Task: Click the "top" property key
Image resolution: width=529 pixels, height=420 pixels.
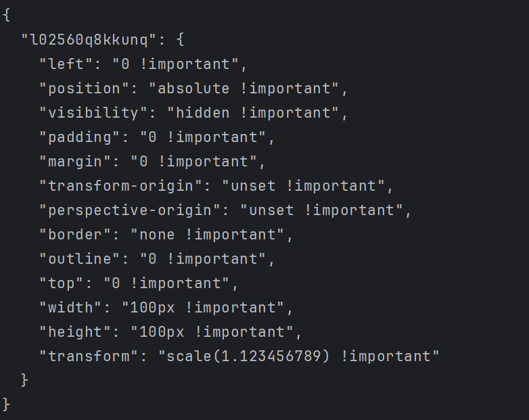Action: tap(62, 283)
